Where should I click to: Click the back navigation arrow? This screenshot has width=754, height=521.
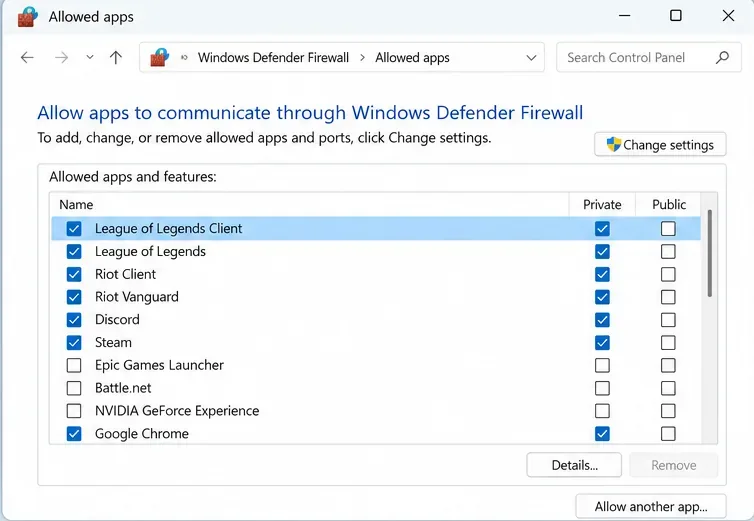(27, 58)
